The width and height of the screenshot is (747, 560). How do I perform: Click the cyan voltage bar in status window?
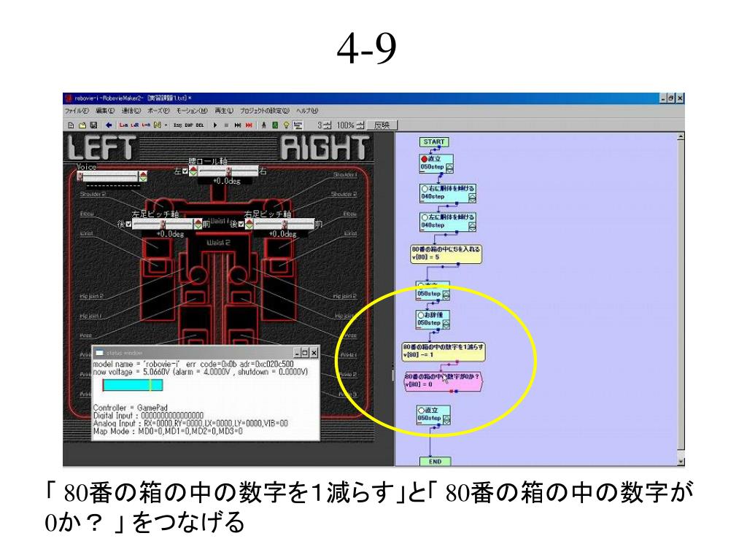133,385
